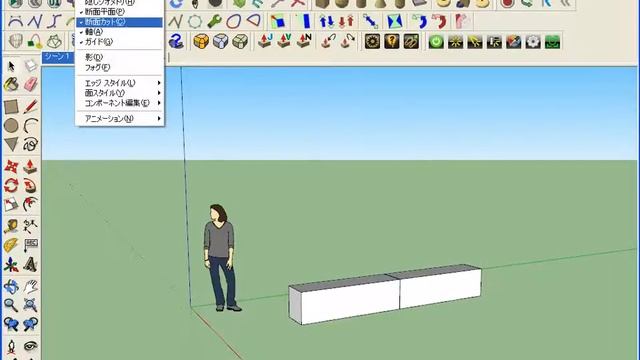Click the green inbox tray icon
Viewport: 640px width, 360px height.
click(x=552, y=42)
